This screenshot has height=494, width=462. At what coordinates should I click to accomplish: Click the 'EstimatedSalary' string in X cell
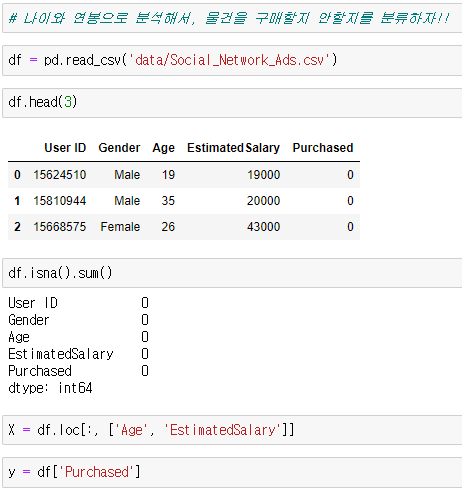[223, 430]
